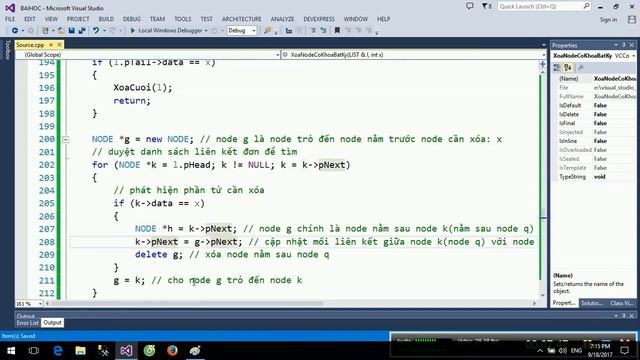Switch to the Output tab
The height and width of the screenshot is (360, 640).
click(52, 323)
